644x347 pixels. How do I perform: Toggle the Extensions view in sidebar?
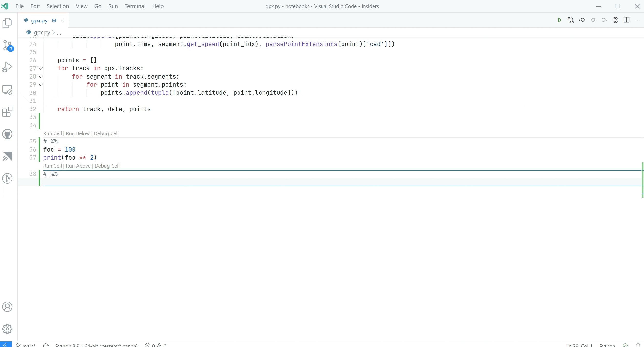click(x=7, y=112)
